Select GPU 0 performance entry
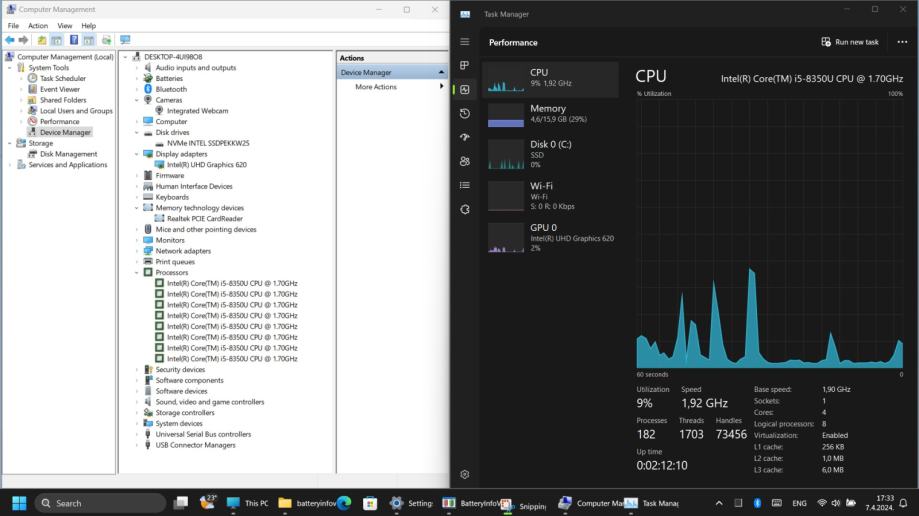 550,237
